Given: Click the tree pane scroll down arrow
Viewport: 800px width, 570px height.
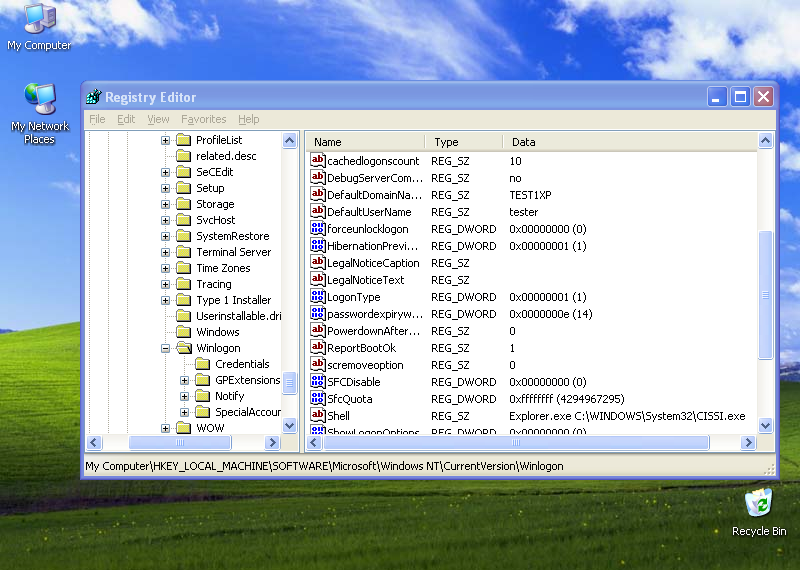Looking at the screenshot, I should click(x=289, y=425).
